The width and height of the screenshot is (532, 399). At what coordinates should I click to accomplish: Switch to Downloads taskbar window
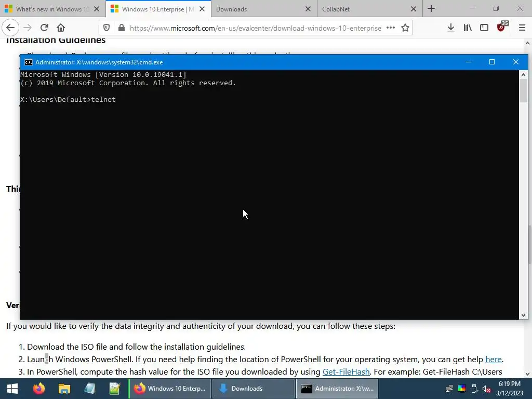coord(254,389)
